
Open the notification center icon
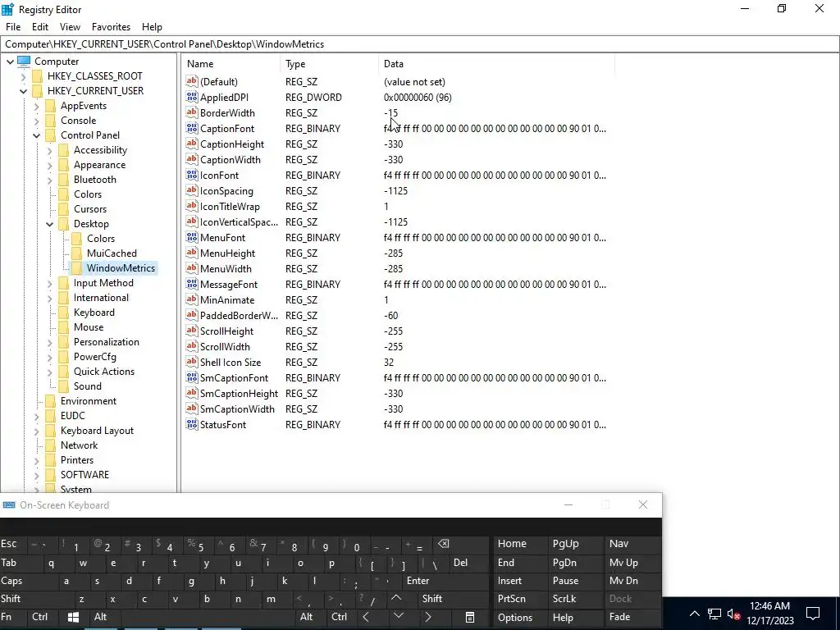point(813,614)
